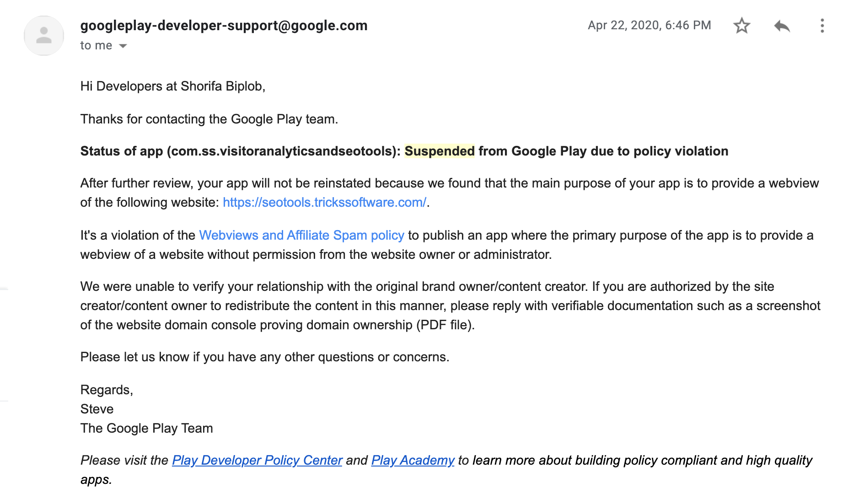The width and height of the screenshot is (848, 504).
Task: Click the signature name "Steve"
Action: 97,409
